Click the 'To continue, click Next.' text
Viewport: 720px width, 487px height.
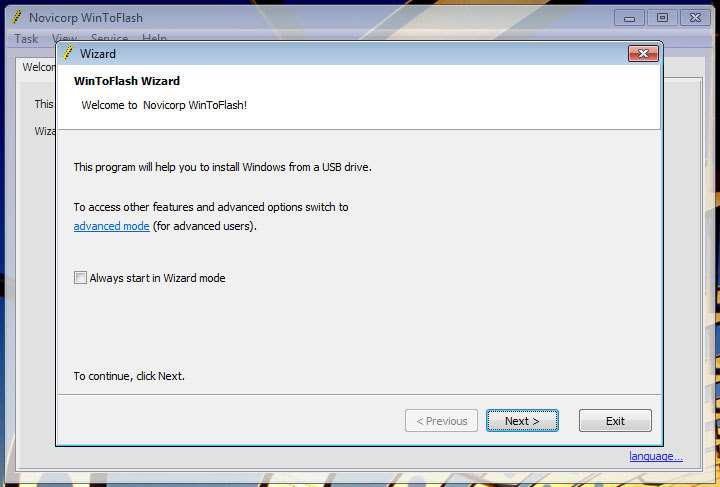(x=129, y=376)
